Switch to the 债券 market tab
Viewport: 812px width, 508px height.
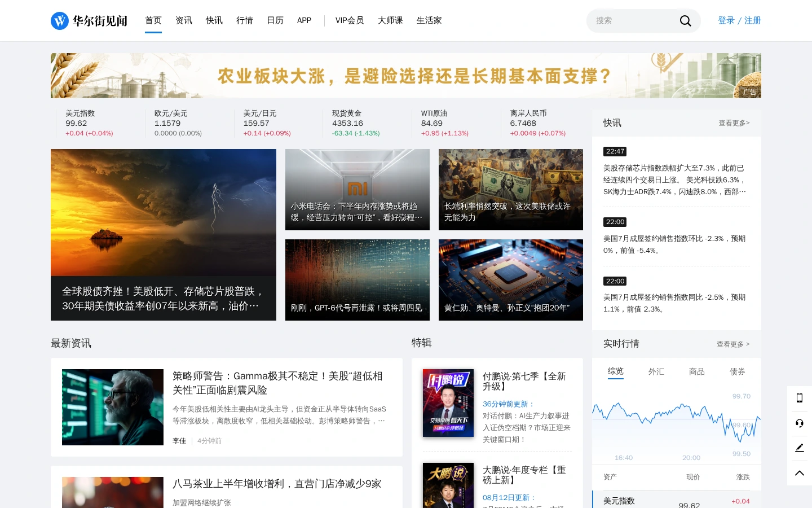pyautogui.click(x=738, y=371)
